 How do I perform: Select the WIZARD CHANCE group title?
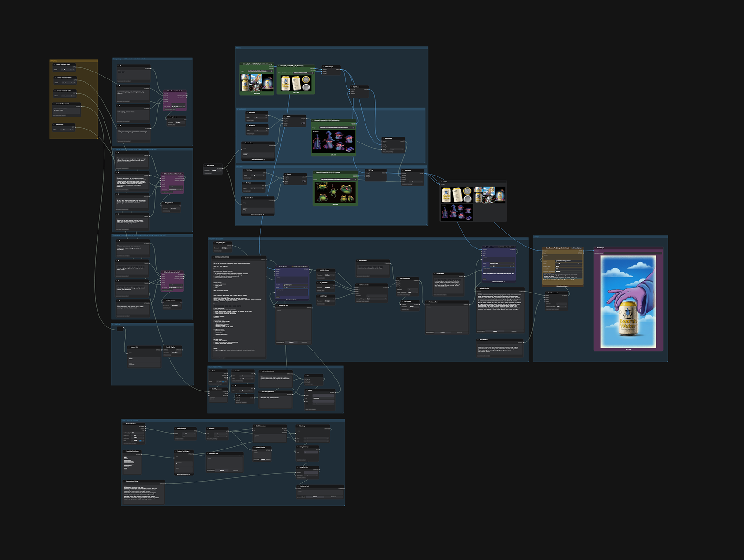(x=215, y=367)
